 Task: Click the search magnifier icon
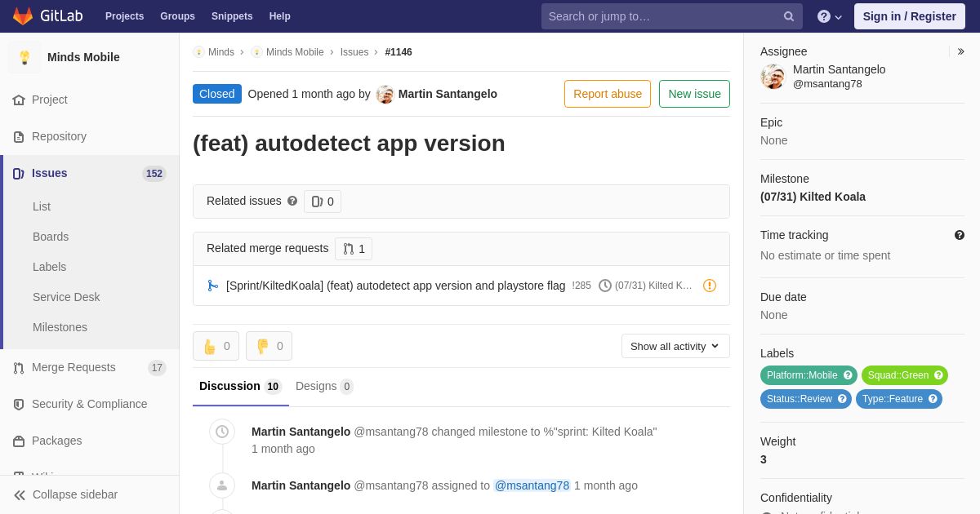tap(788, 16)
